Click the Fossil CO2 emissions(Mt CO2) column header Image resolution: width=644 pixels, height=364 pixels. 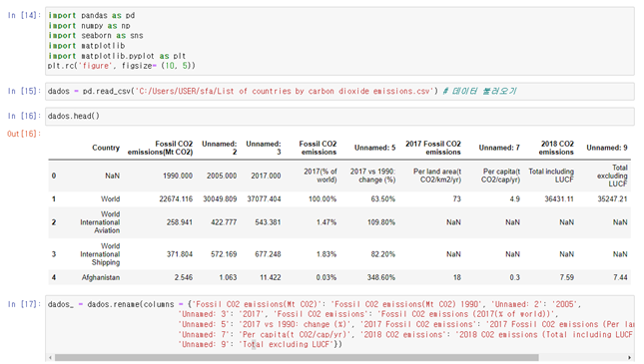pos(160,148)
